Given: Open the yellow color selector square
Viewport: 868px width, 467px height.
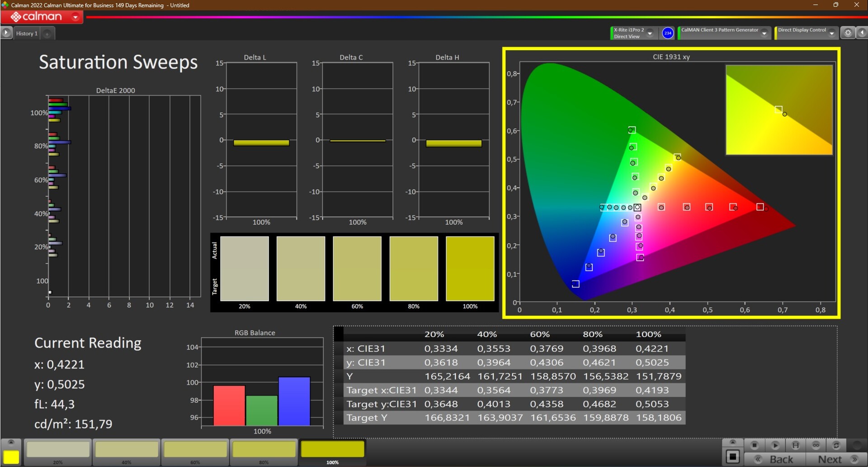Looking at the screenshot, I should tap(11, 457).
